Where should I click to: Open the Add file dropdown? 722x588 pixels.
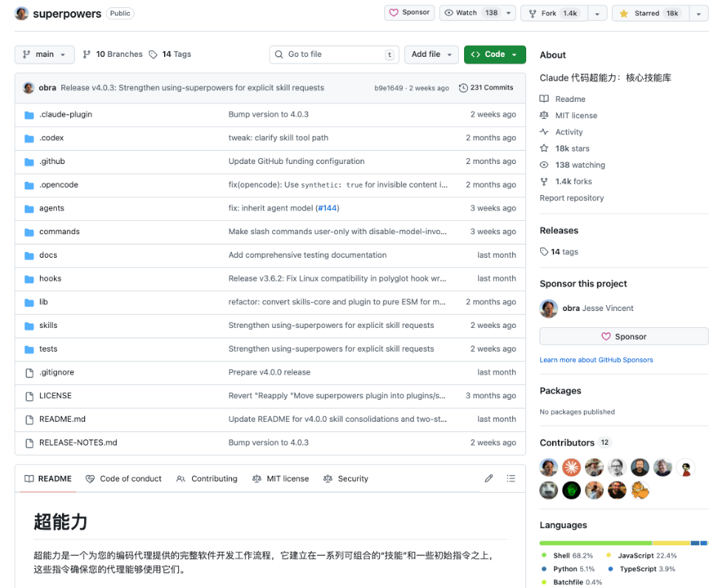coord(432,54)
